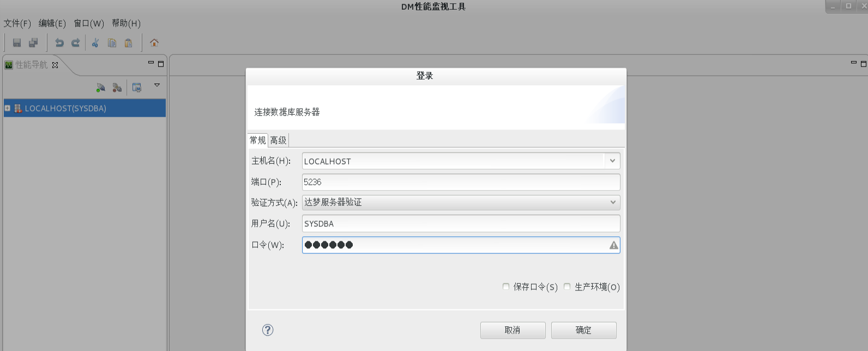Screen dimensions: 868x351
Task: Select the 性能导航 panel tab
Action: (x=31, y=65)
